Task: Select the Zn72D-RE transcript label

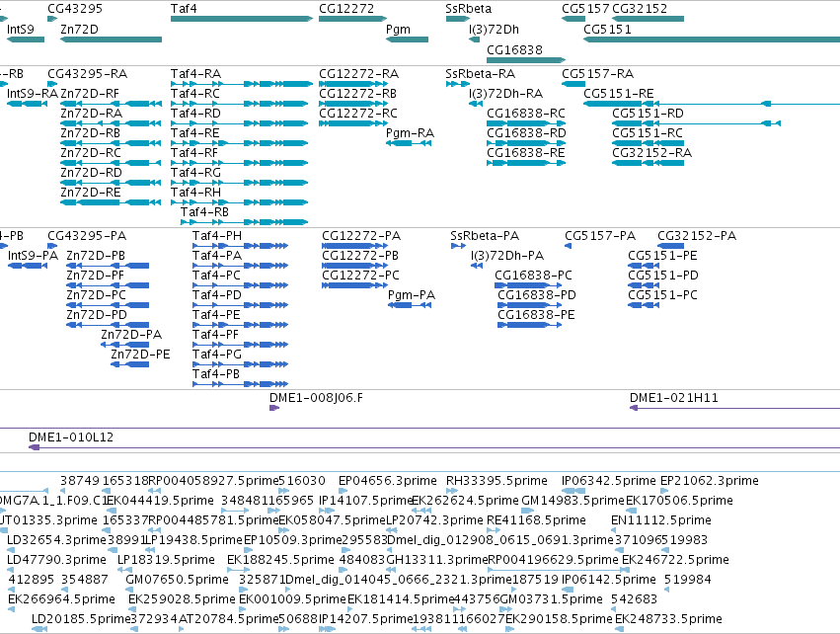Action: point(91,192)
